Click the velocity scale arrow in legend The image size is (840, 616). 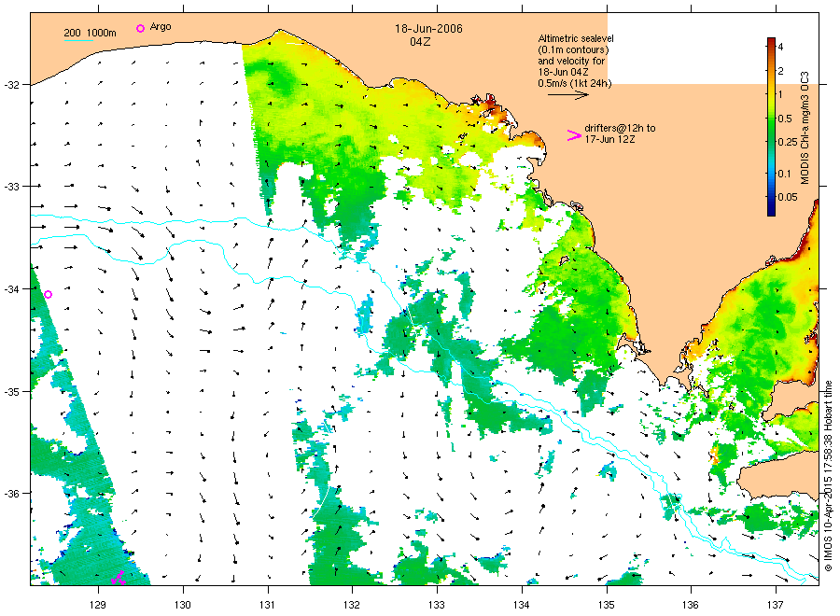point(567,95)
